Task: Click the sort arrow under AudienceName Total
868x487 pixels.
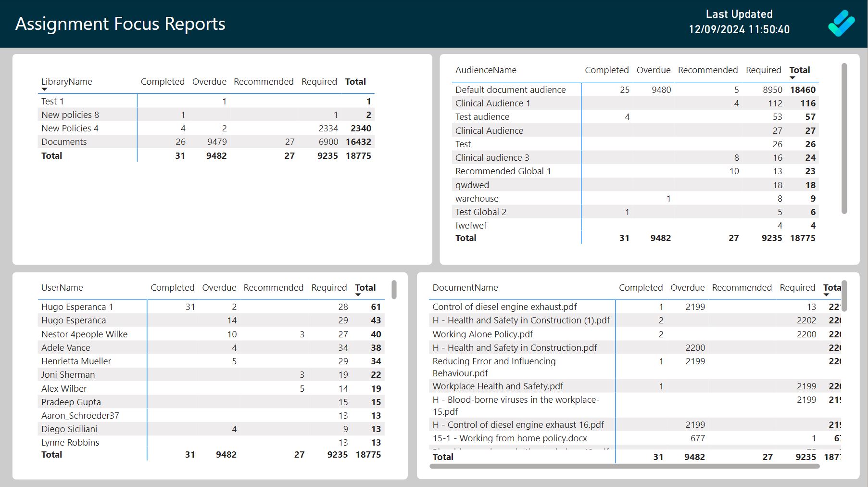Action: [x=793, y=78]
